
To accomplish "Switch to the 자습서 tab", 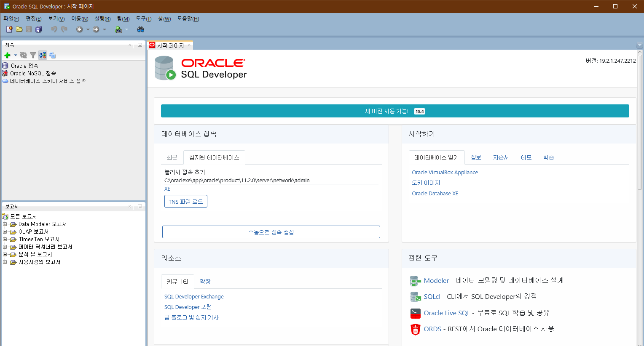I will [x=501, y=157].
